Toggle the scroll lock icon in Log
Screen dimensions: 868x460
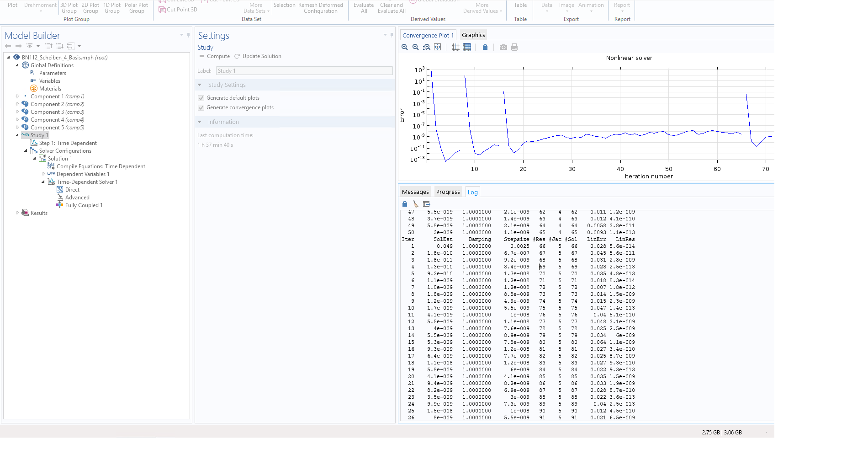[x=405, y=204]
